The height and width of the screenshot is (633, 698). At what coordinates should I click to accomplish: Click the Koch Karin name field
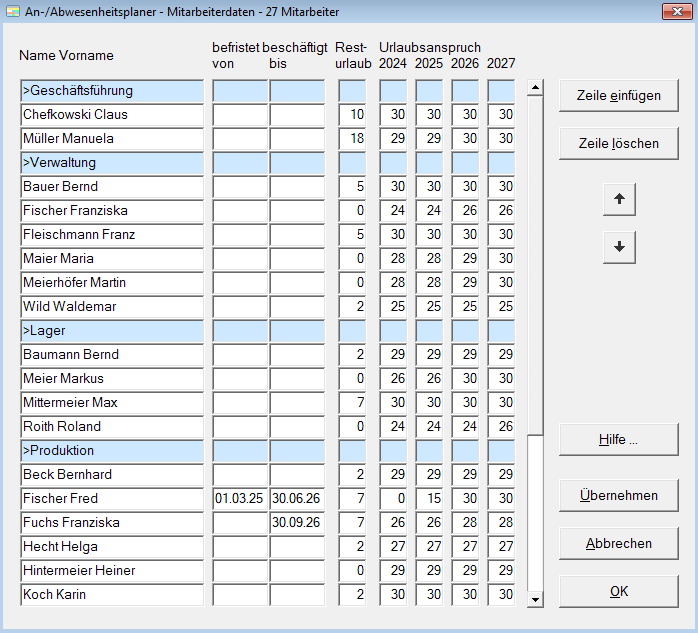112,595
